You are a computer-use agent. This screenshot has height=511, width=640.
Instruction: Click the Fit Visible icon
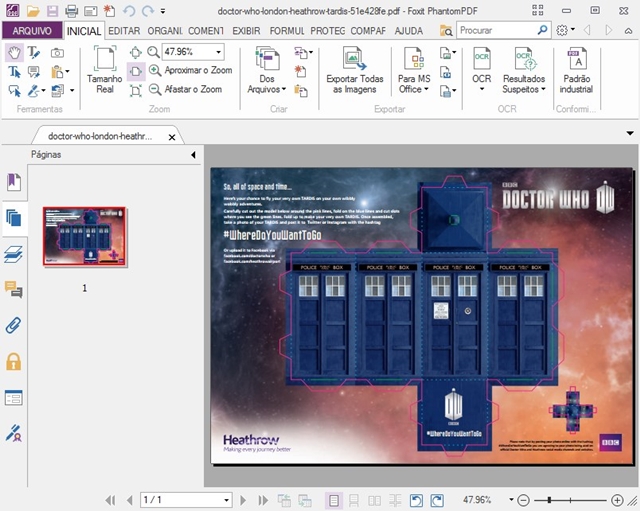[x=136, y=91]
